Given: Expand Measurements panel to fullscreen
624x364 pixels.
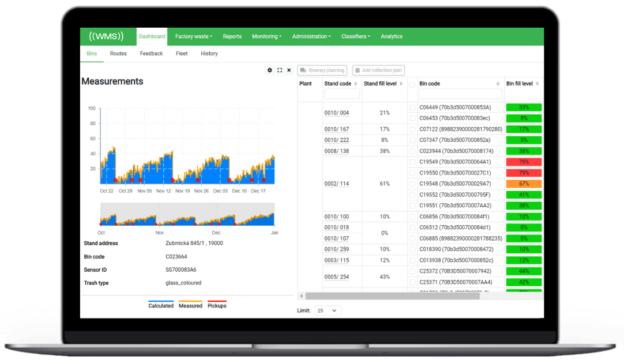Looking at the screenshot, I should 280,70.
